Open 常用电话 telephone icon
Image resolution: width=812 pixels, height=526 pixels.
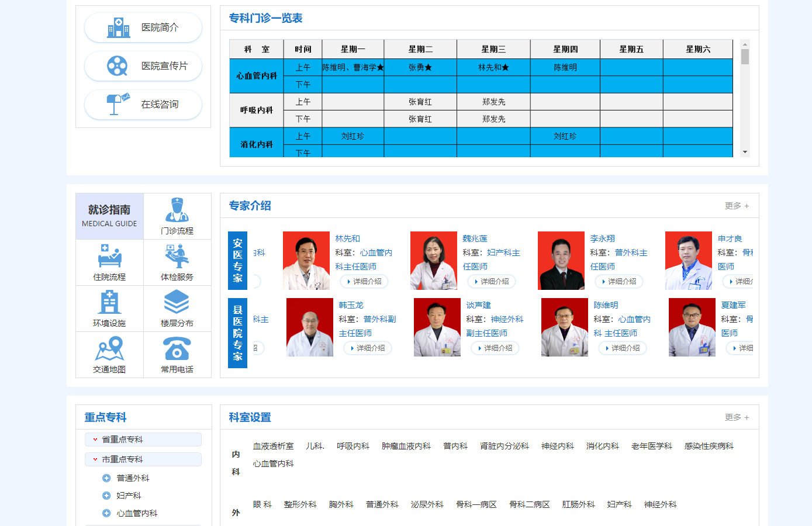(177, 349)
